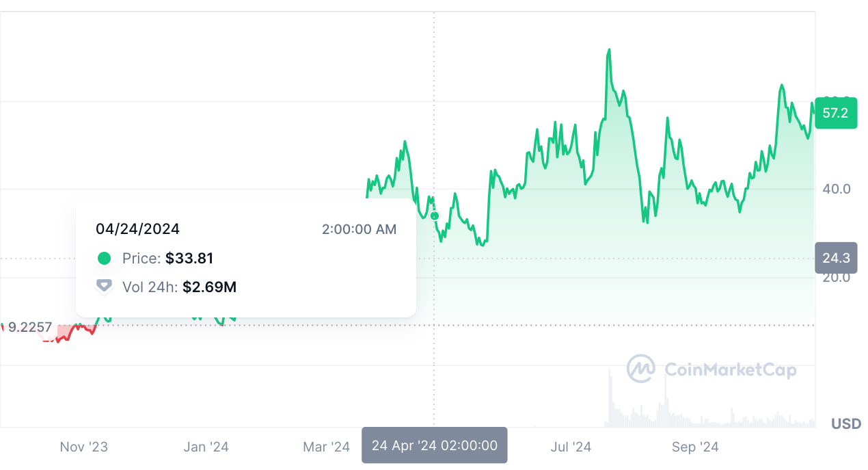Screen dimensions: 868x470
Task: Click the Jul '24 axis label
Action: coord(571,447)
